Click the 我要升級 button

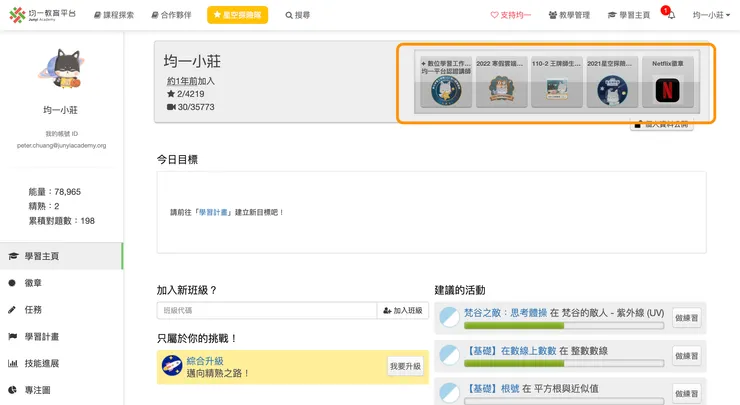pos(405,366)
